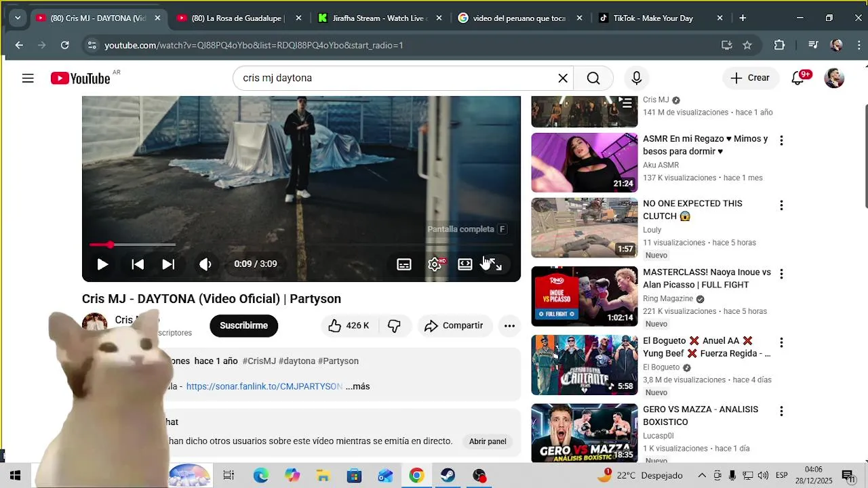Open more actions menu beside Compartir
This screenshot has height=488, width=868.
(509, 326)
